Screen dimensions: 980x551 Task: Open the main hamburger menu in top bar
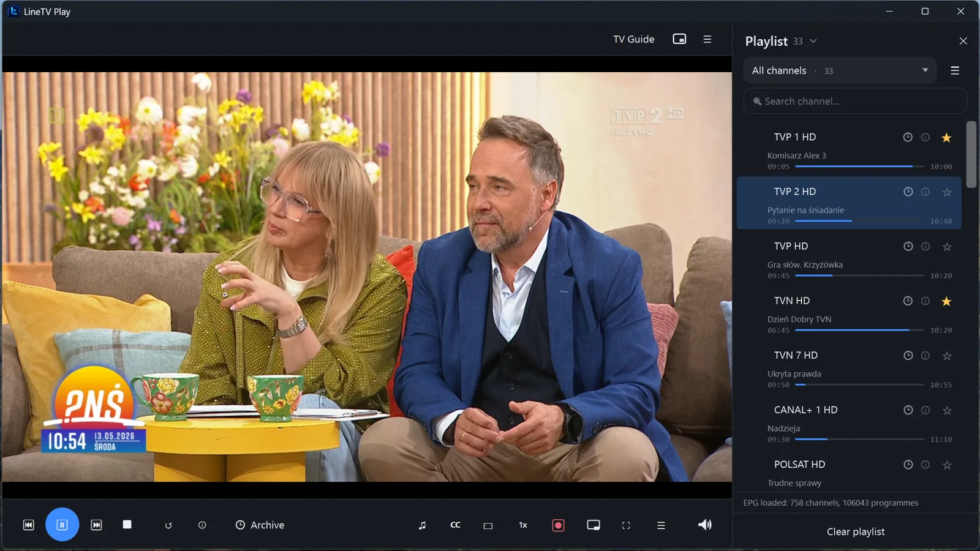tap(707, 39)
